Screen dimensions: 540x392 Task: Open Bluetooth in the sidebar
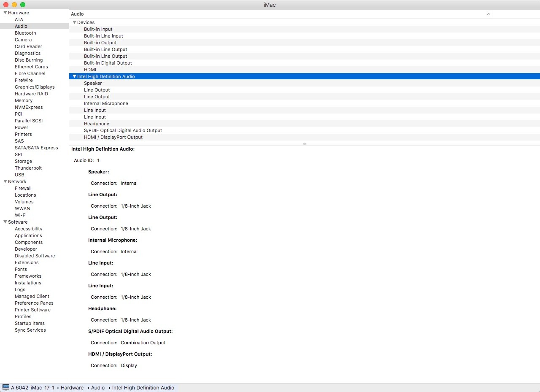click(x=25, y=33)
